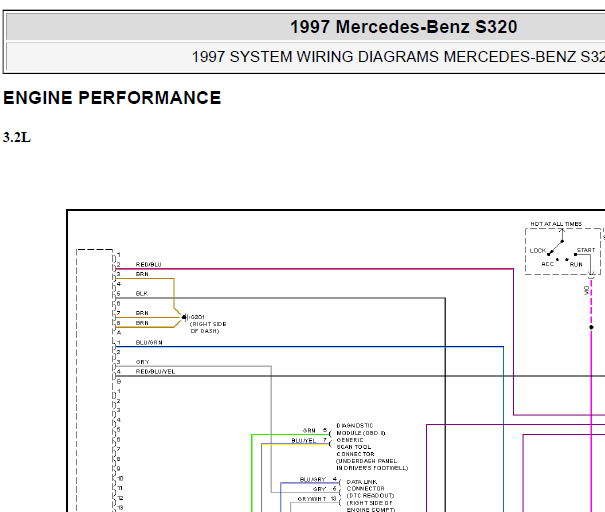
Task: Click the 'BLK' wire label at pin 5
Action: (x=142, y=293)
